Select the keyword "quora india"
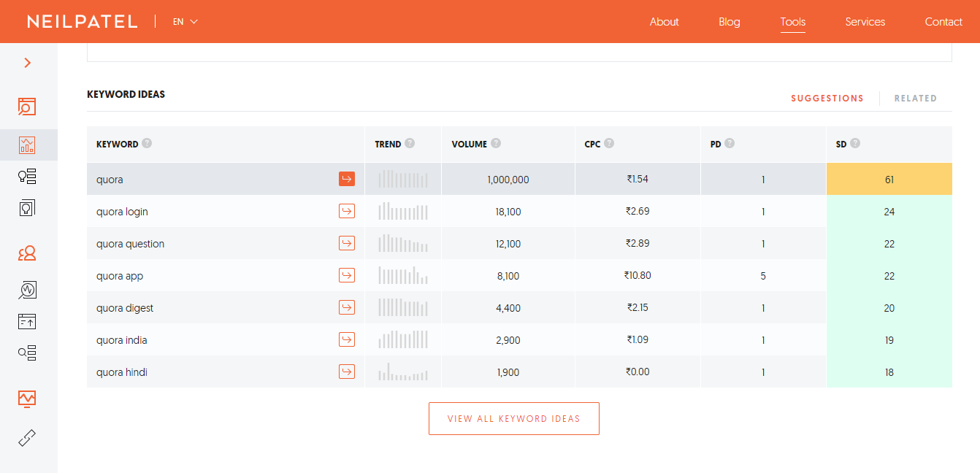 click(x=122, y=340)
